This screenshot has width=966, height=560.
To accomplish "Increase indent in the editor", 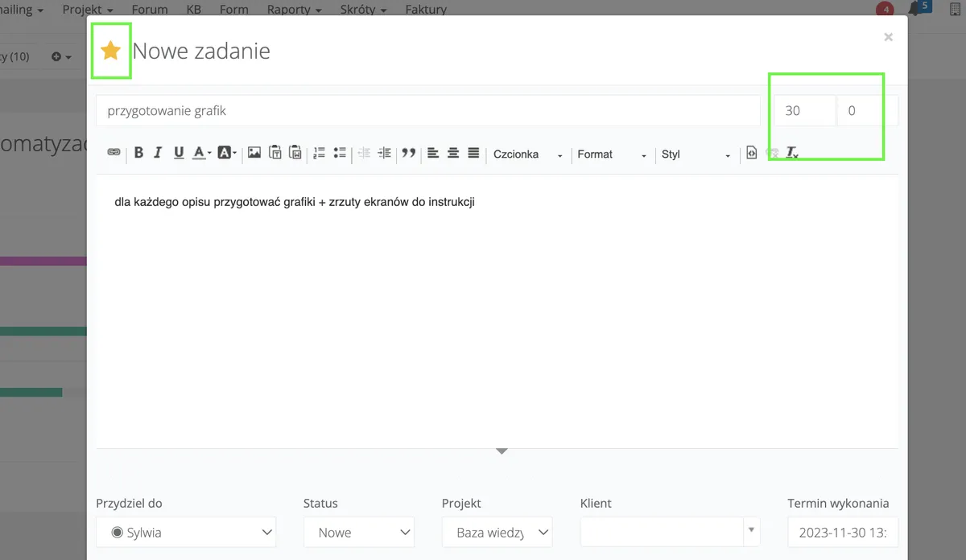I will click(x=384, y=153).
